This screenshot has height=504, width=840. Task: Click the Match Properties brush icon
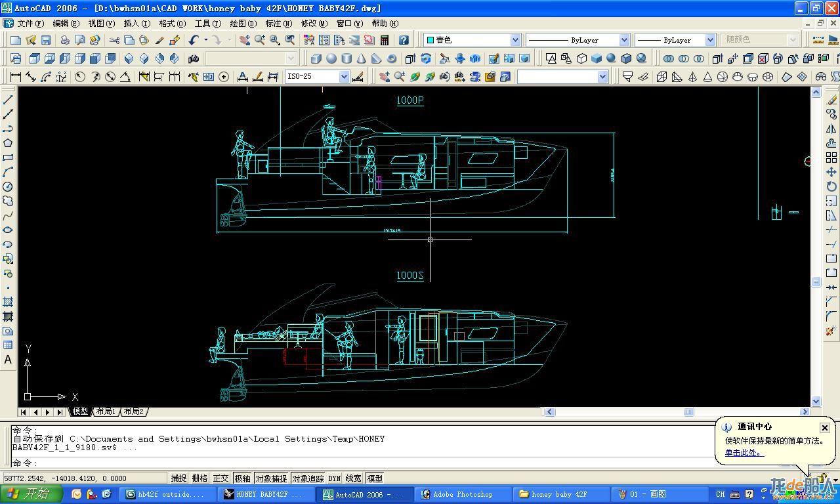[159, 40]
